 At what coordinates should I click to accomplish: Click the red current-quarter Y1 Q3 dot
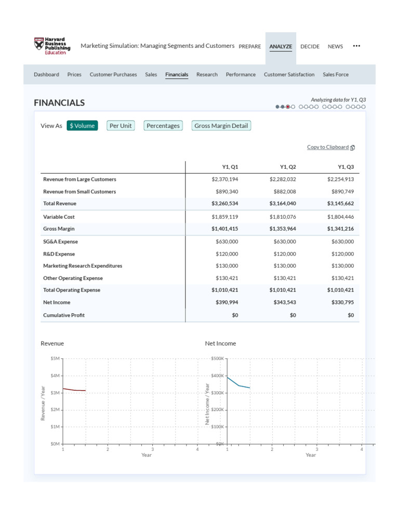(288, 107)
